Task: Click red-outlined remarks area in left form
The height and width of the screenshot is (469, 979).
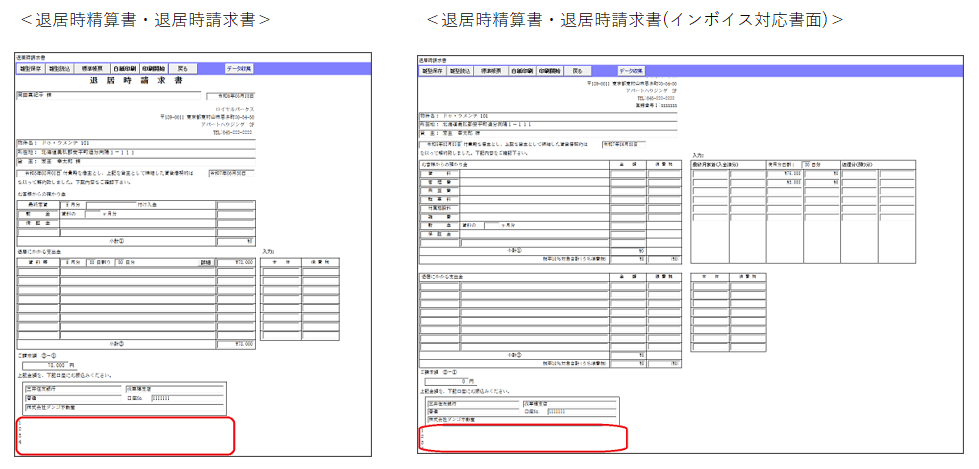Action: (126, 436)
